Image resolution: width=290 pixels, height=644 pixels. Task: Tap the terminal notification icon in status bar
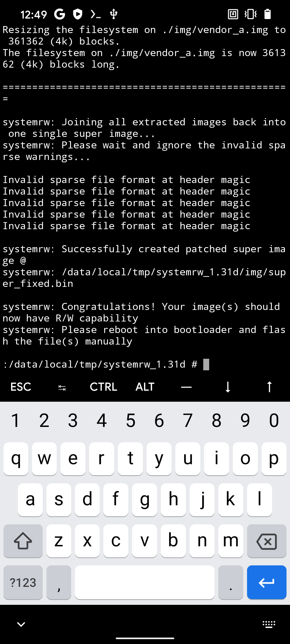pyautogui.click(x=96, y=14)
